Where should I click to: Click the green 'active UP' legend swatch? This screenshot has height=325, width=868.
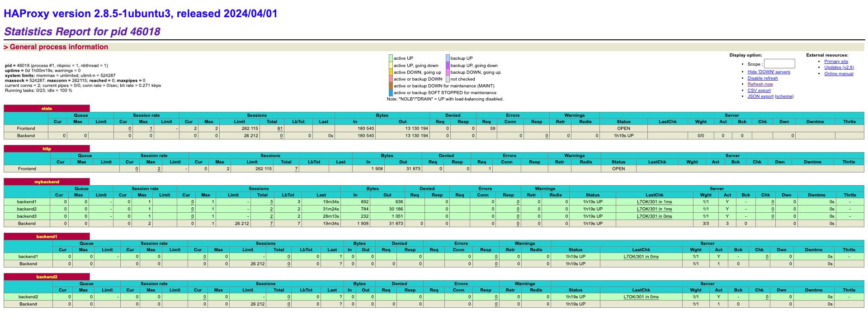click(391, 58)
